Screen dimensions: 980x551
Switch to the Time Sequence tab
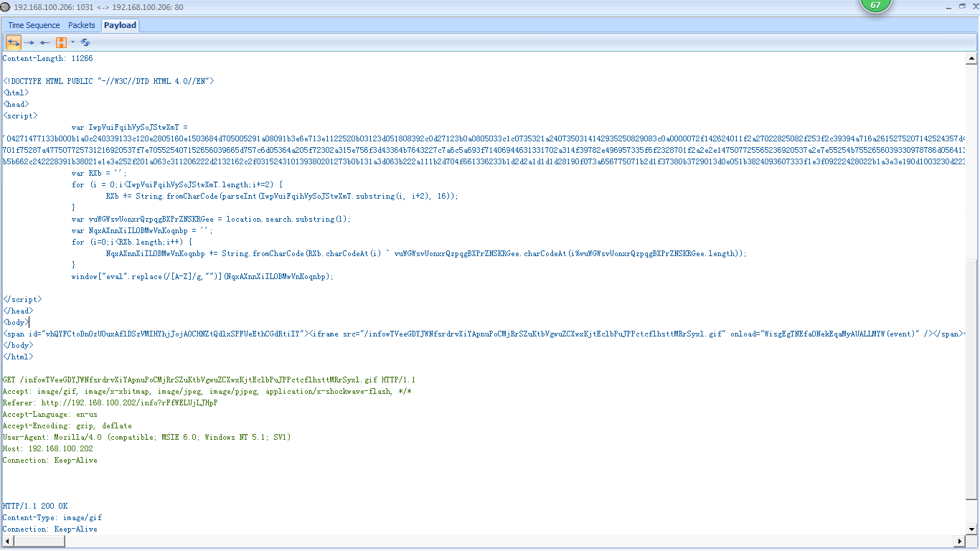pyautogui.click(x=34, y=25)
